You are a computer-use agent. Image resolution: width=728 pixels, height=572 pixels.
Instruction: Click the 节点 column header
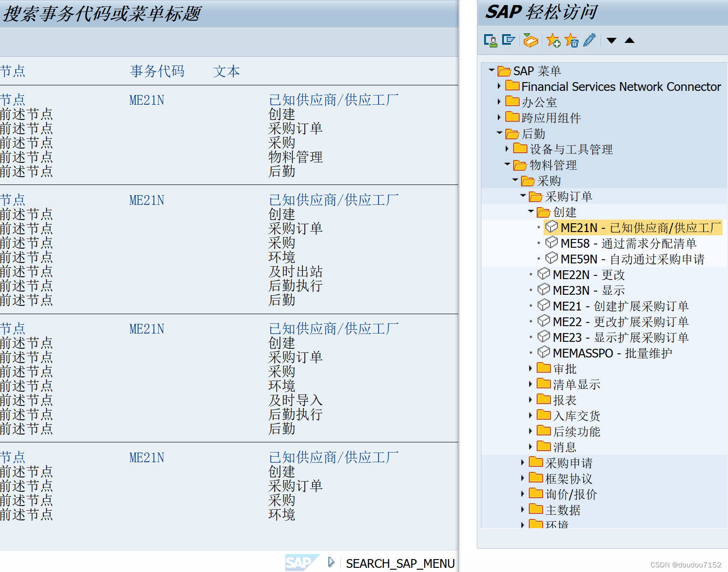pos(12,71)
